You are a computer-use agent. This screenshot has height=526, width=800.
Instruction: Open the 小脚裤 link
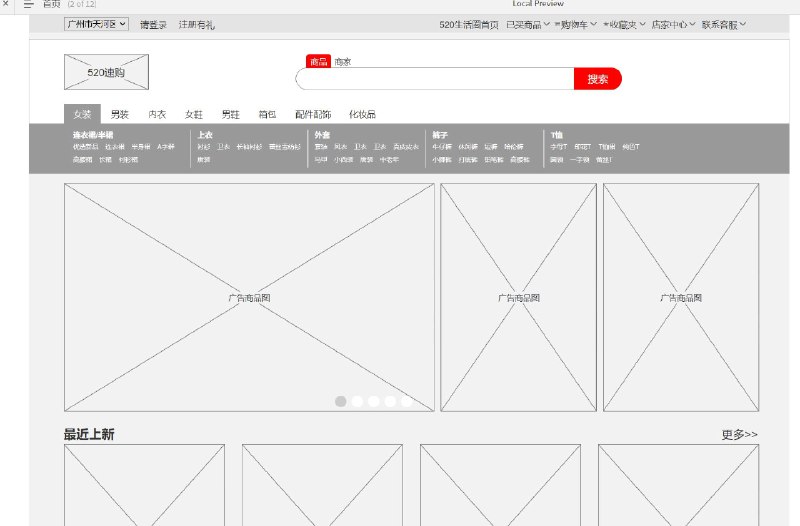(442, 160)
